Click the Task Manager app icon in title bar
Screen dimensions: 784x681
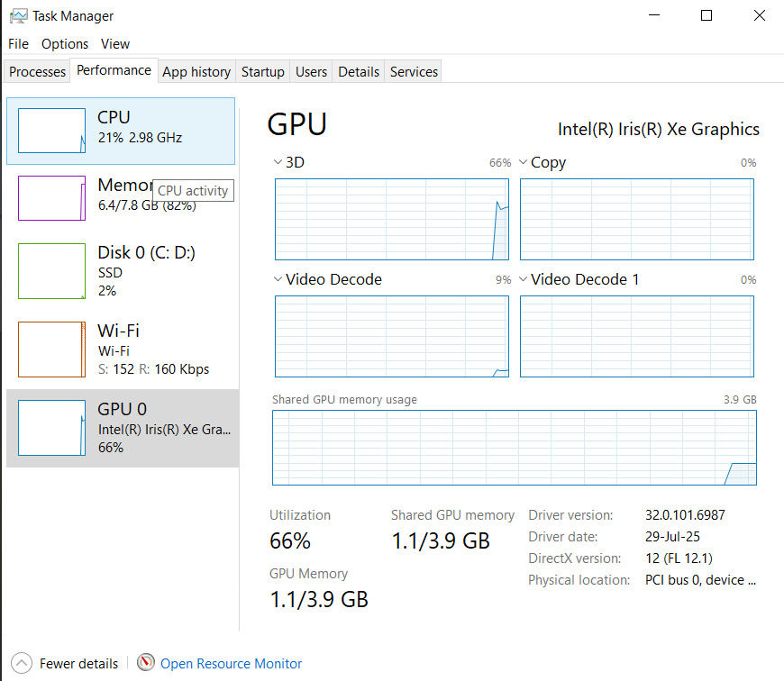click(17, 15)
